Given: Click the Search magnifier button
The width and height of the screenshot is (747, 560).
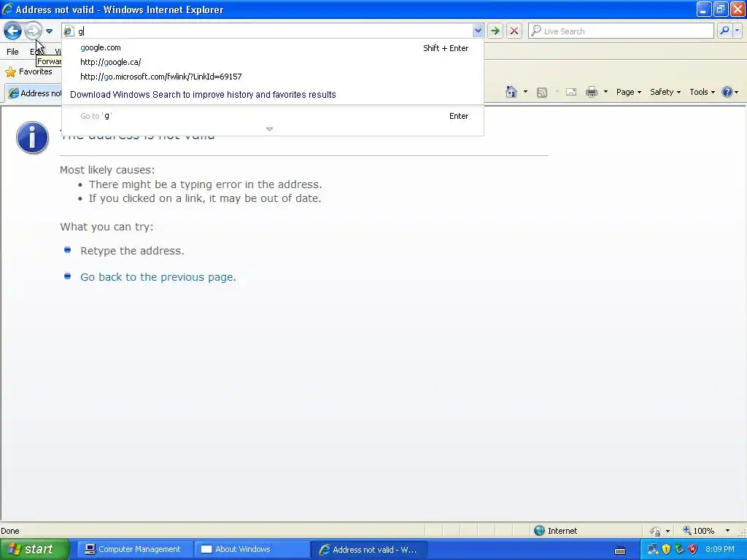Looking at the screenshot, I should click(724, 31).
